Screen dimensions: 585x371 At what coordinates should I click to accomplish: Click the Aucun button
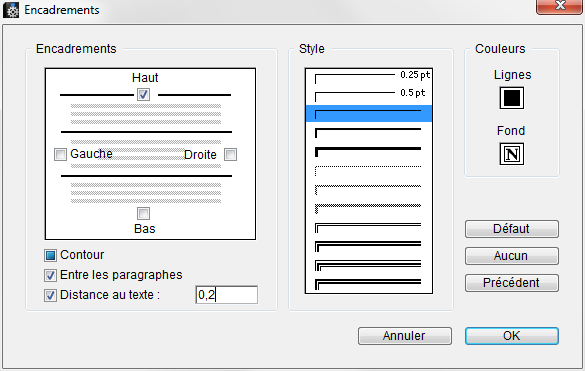tap(512, 256)
